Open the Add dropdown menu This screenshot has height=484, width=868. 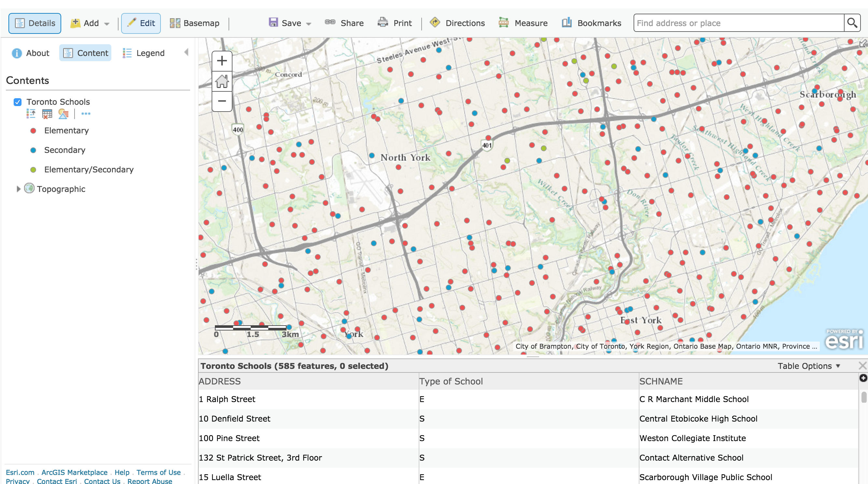point(90,23)
